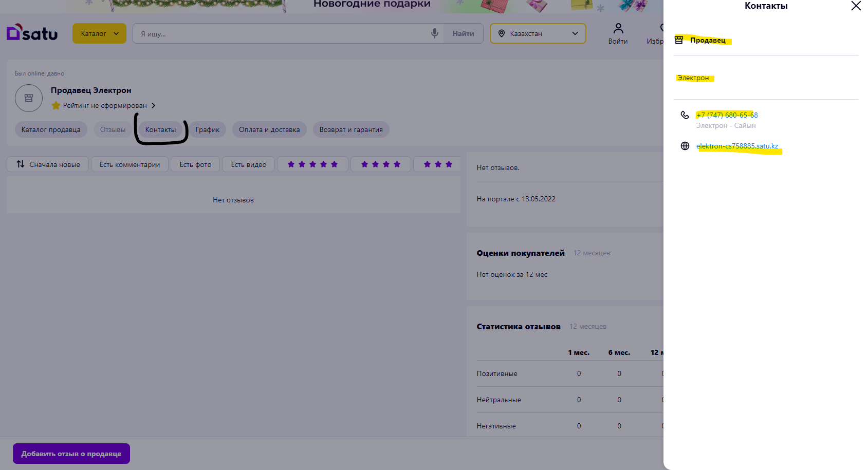Click the 1 мес. column header

point(579,352)
